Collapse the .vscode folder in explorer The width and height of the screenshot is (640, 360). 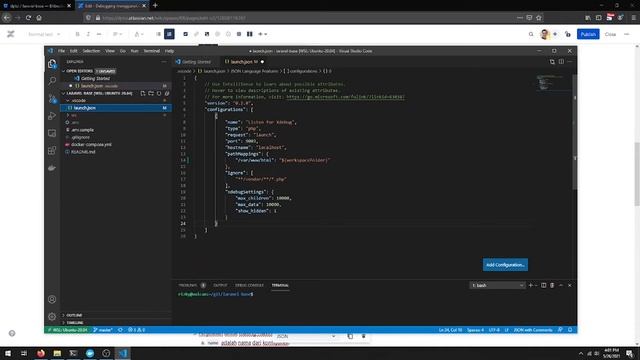68,100
